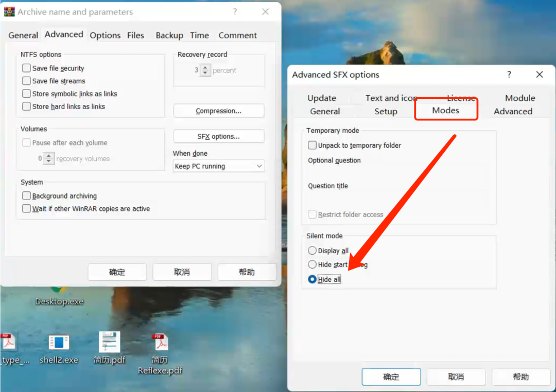Click 帮助 in the Advanced SFX options dialog
Image resolution: width=556 pixels, height=392 pixels.
click(521, 377)
